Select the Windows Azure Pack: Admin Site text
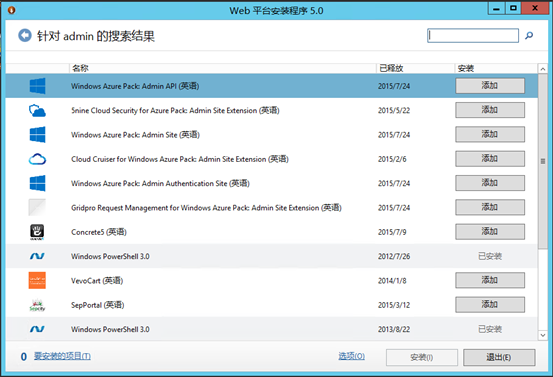 click(135, 135)
